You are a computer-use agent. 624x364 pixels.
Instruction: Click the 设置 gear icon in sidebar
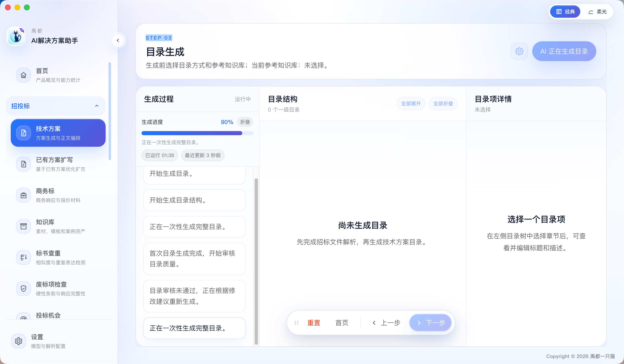pos(19,341)
